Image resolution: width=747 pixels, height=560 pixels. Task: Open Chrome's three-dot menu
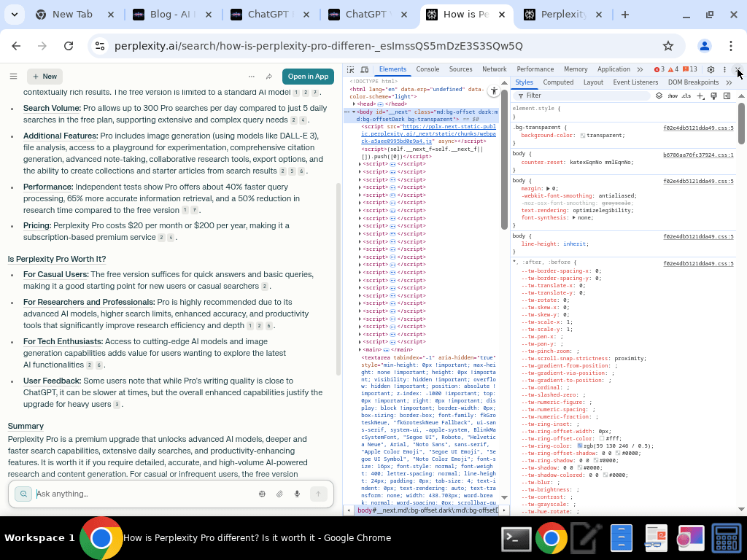[731, 46]
